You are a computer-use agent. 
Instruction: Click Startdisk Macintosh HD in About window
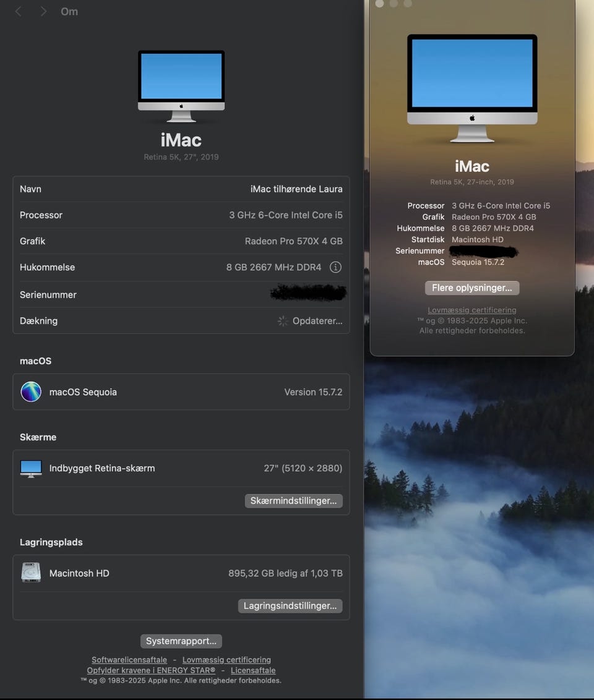tap(478, 240)
